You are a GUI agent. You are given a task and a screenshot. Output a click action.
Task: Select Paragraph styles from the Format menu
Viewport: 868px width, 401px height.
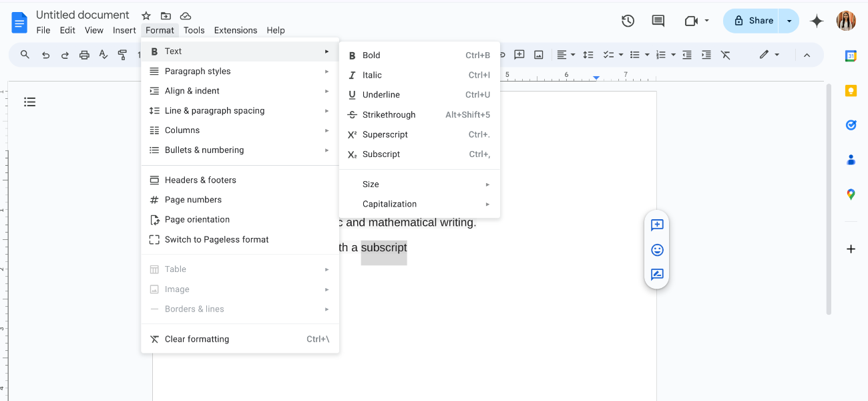[x=198, y=71]
